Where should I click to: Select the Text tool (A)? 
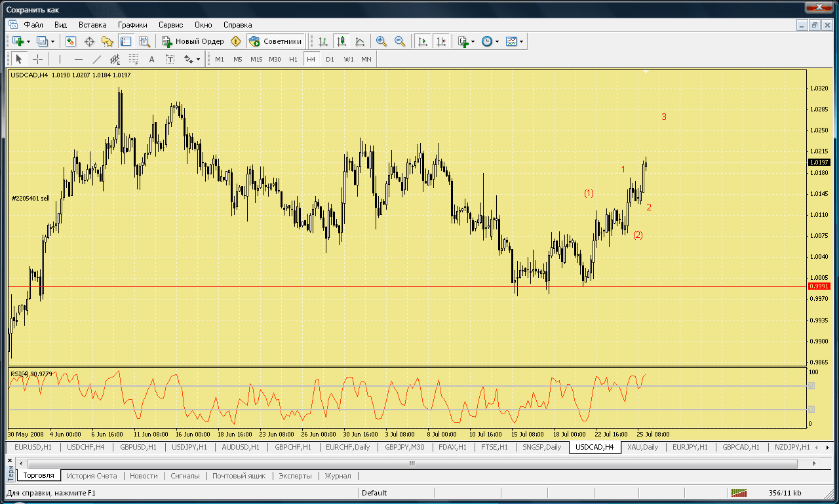[151, 59]
